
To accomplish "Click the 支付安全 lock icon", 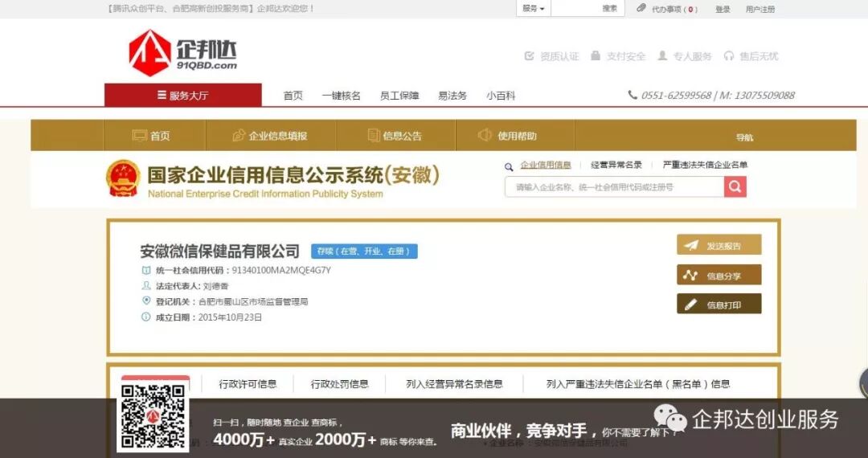I will (595, 55).
